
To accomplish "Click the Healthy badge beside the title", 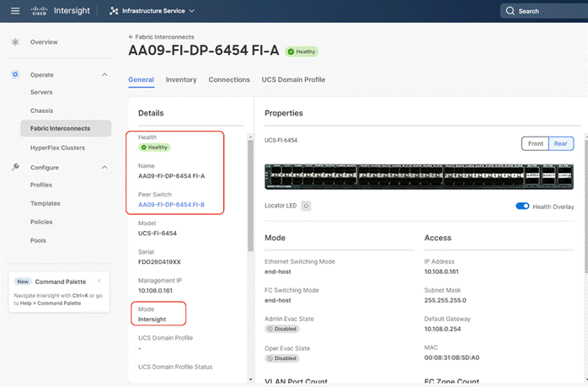I will (302, 51).
